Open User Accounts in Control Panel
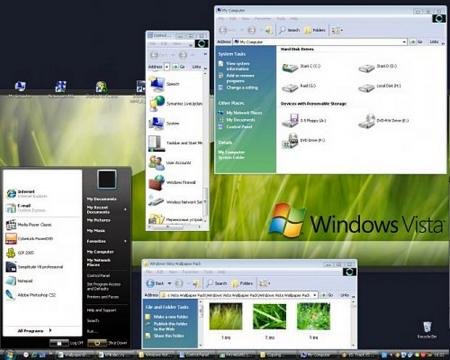This screenshot has width=450, height=360. click(x=170, y=162)
